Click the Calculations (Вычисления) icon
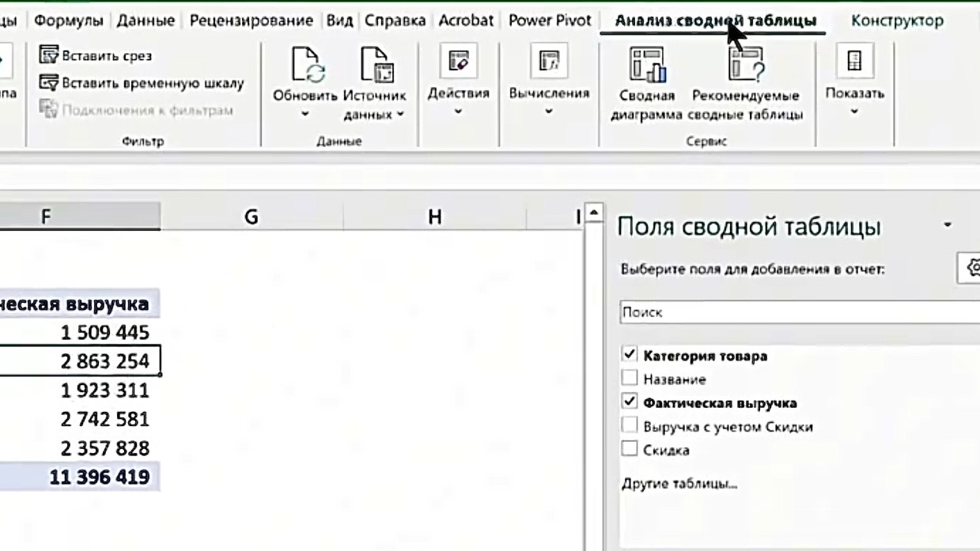The image size is (980, 551). [x=549, y=61]
